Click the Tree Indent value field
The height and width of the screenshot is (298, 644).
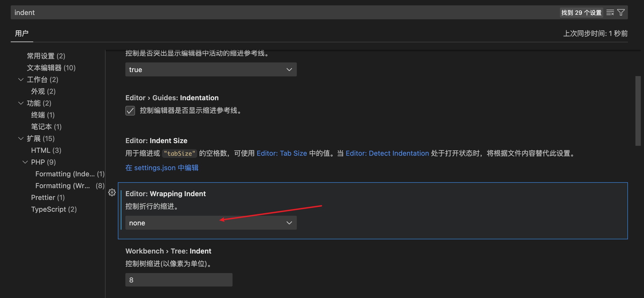tap(179, 280)
